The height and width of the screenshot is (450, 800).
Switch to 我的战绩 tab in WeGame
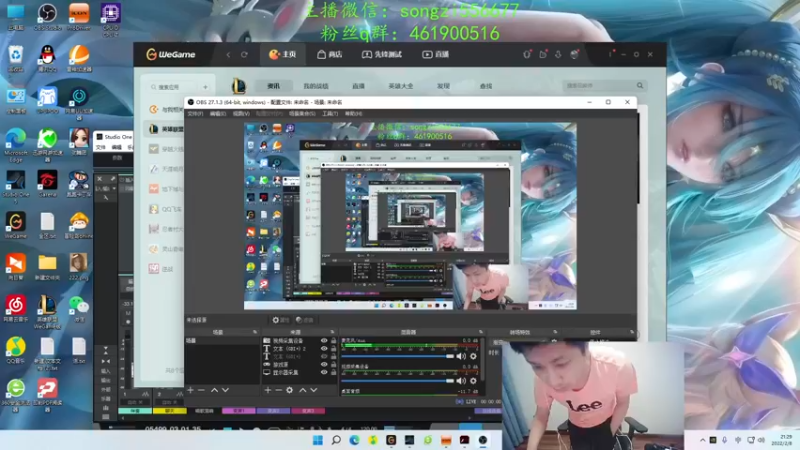point(316,86)
